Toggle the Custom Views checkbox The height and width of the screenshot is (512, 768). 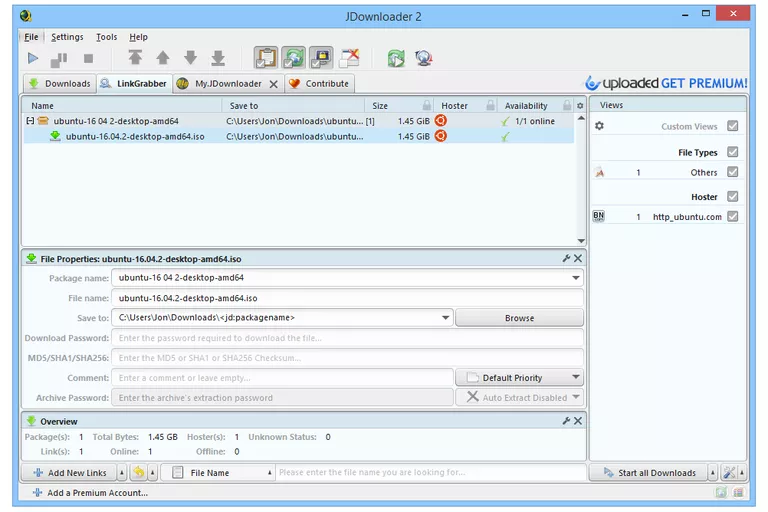(732, 126)
